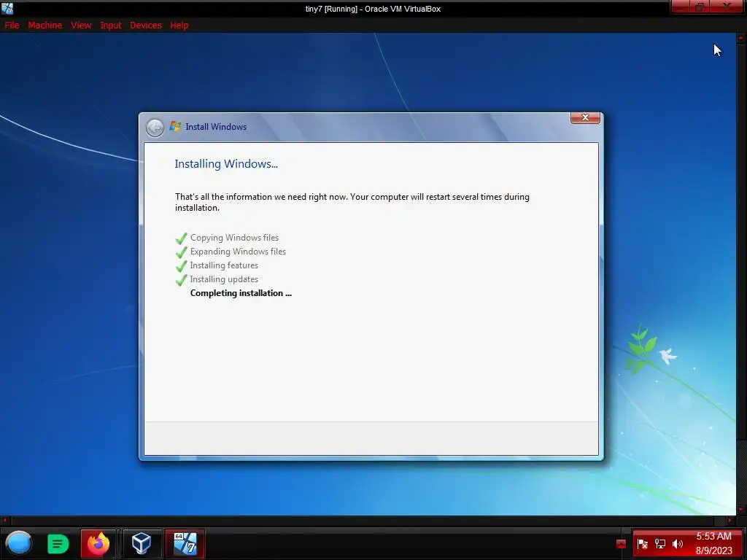The width and height of the screenshot is (747, 560).
Task: Open the View menu
Action: pos(81,26)
